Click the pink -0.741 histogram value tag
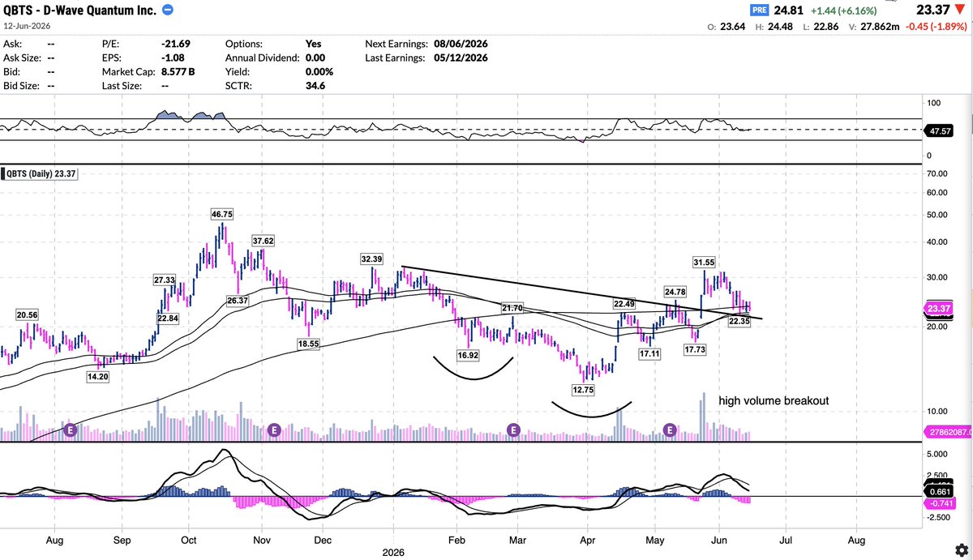Screen dimensions: 973x560 [x=941, y=503]
